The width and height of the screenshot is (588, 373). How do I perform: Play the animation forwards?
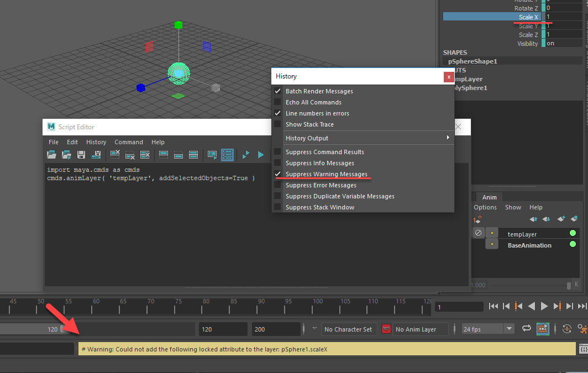544,306
